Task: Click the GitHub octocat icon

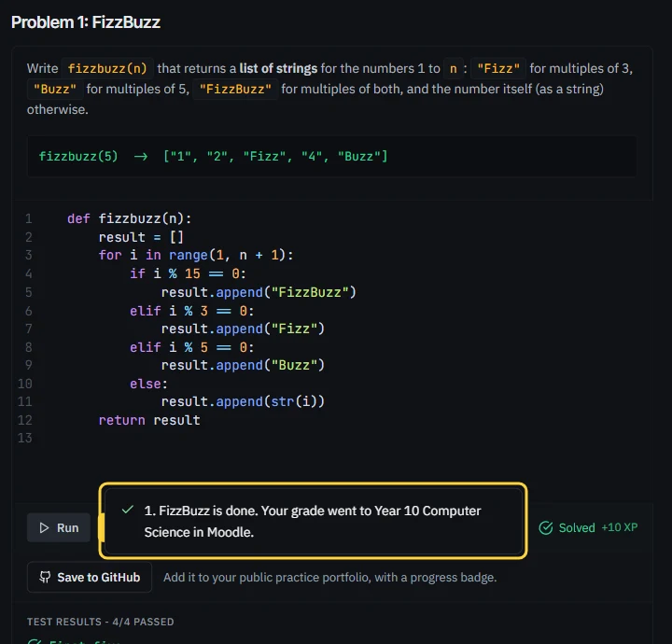Action: [45, 577]
